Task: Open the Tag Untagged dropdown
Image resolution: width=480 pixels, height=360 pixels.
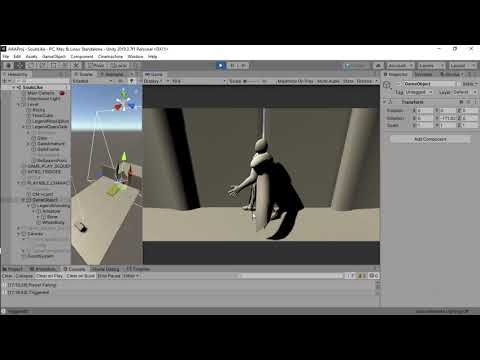Action: tap(419, 92)
